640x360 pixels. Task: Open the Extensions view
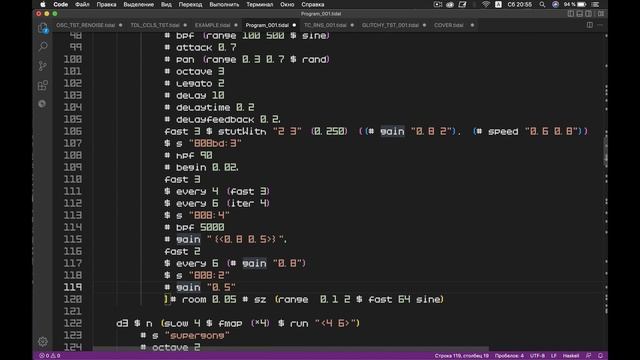[43, 85]
